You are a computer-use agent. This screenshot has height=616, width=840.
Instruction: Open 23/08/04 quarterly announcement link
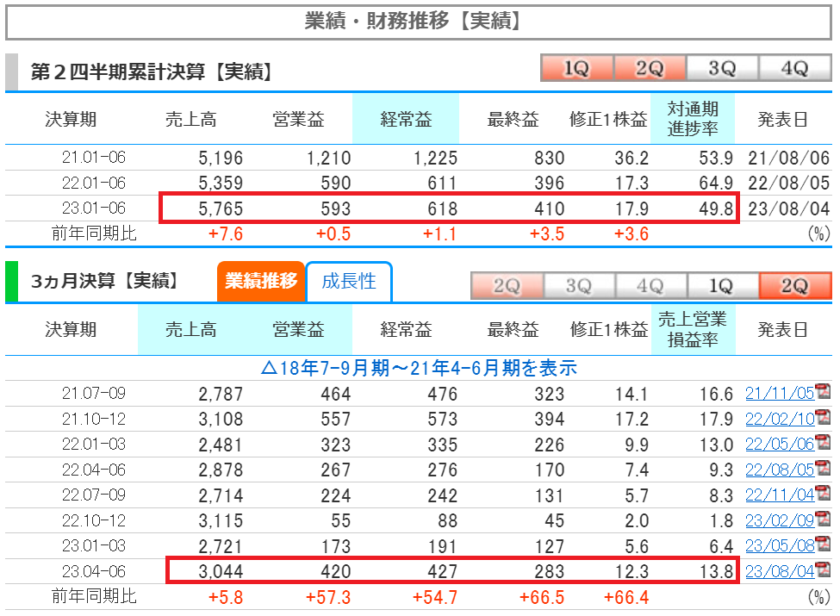click(780, 571)
